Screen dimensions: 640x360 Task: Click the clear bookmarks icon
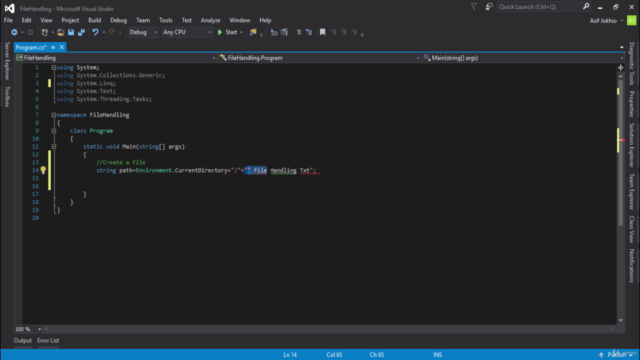pos(354,32)
